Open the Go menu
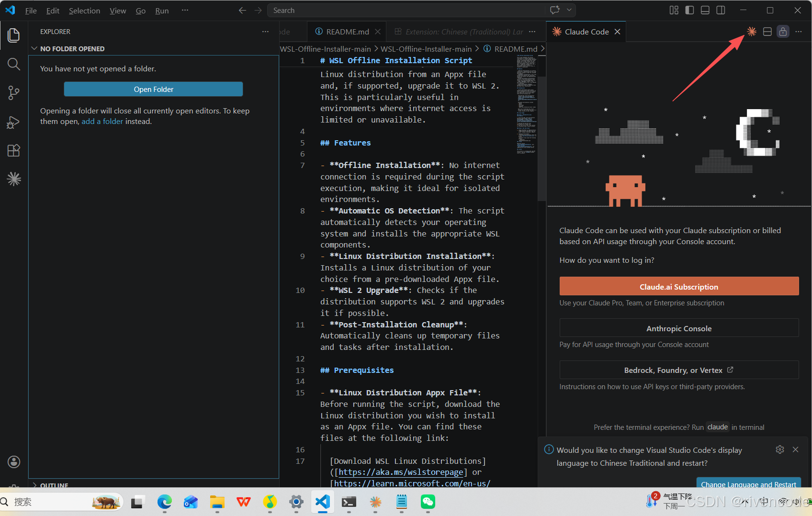Image resolution: width=812 pixels, height=516 pixels. pyautogui.click(x=141, y=11)
